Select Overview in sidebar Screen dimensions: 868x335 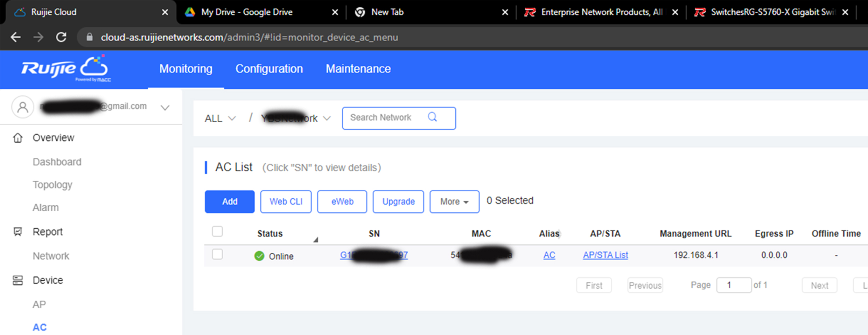click(53, 138)
